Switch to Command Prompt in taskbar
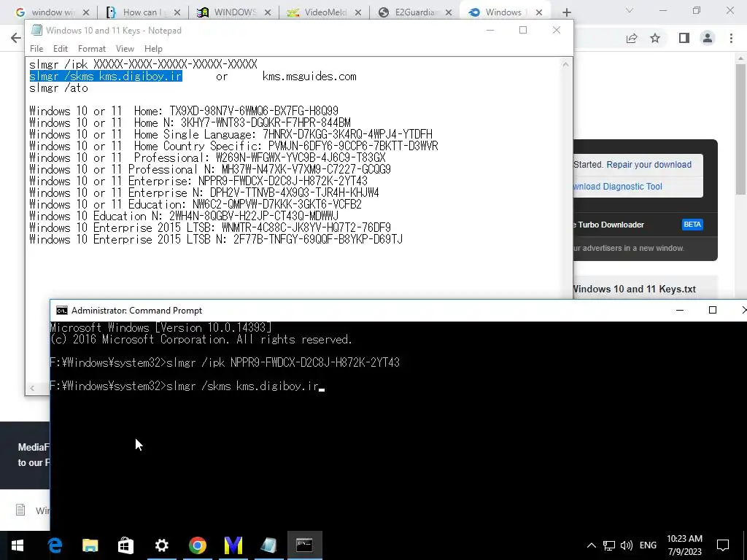This screenshot has height=560, width=747. (x=305, y=545)
